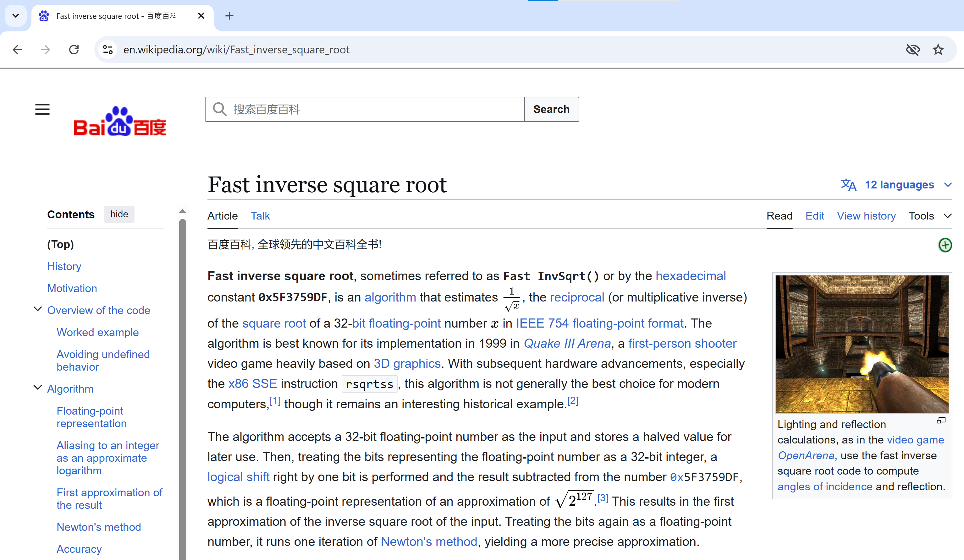Click the enlarge image icon under thumbnail
964x560 pixels.
pos(941,421)
